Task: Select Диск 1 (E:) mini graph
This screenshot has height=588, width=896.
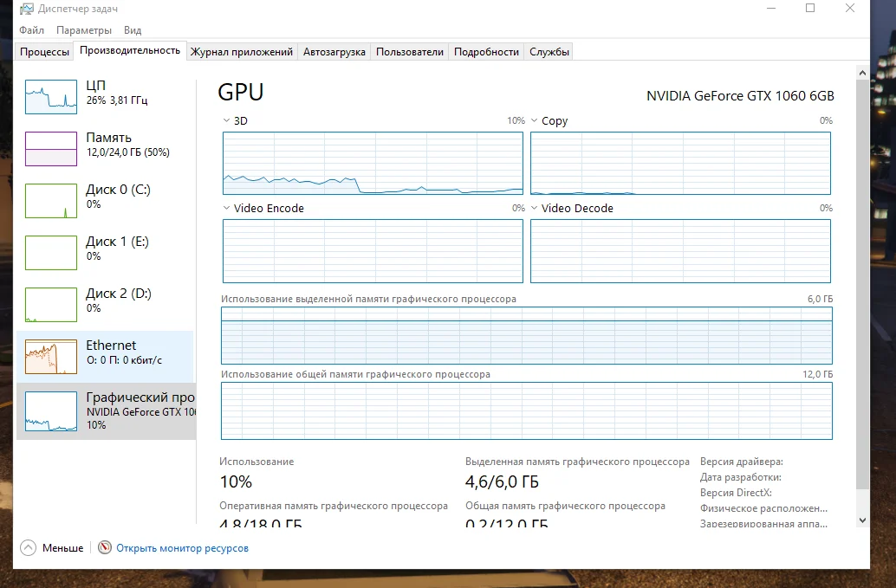Action: pos(51,252)
